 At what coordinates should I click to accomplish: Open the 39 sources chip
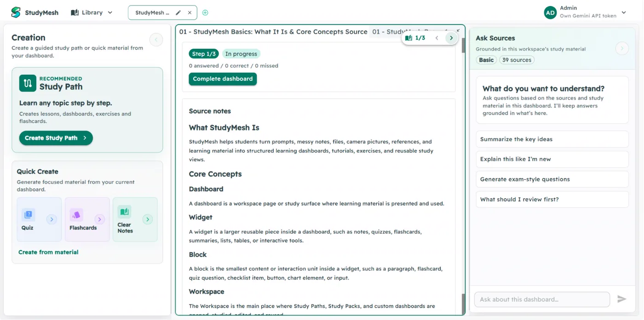click(x=517, y=60)
